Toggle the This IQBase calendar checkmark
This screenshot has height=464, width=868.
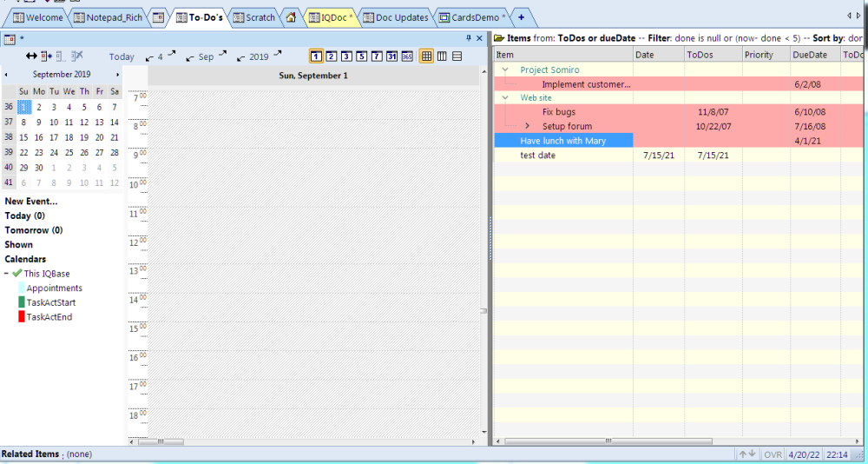tap(17, 274)
